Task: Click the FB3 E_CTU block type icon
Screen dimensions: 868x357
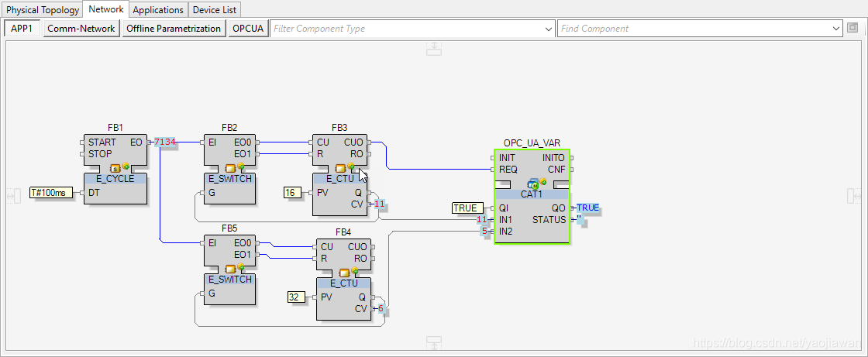Action: point(342,167)
